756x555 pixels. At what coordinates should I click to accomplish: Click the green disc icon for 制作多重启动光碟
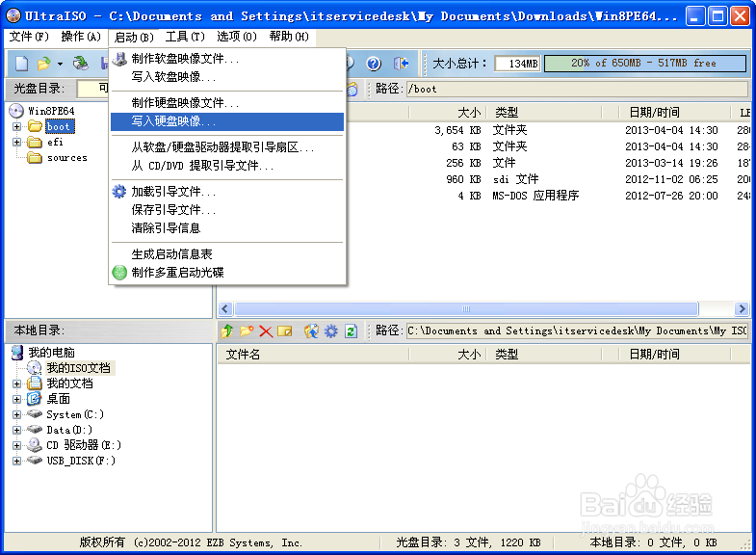coord(119,273)
